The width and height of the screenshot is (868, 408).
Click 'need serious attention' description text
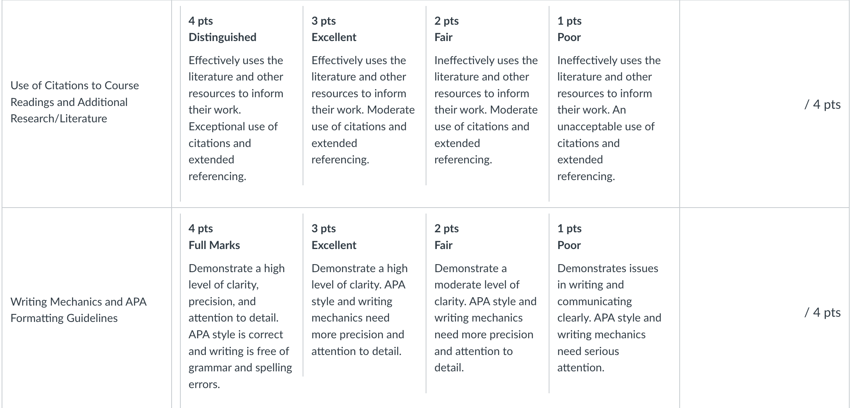588,359
